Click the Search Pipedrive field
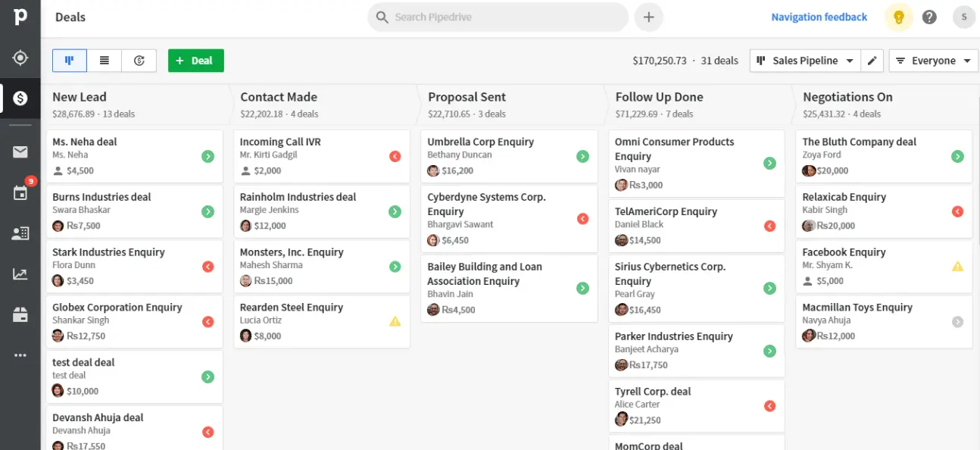 498,17
